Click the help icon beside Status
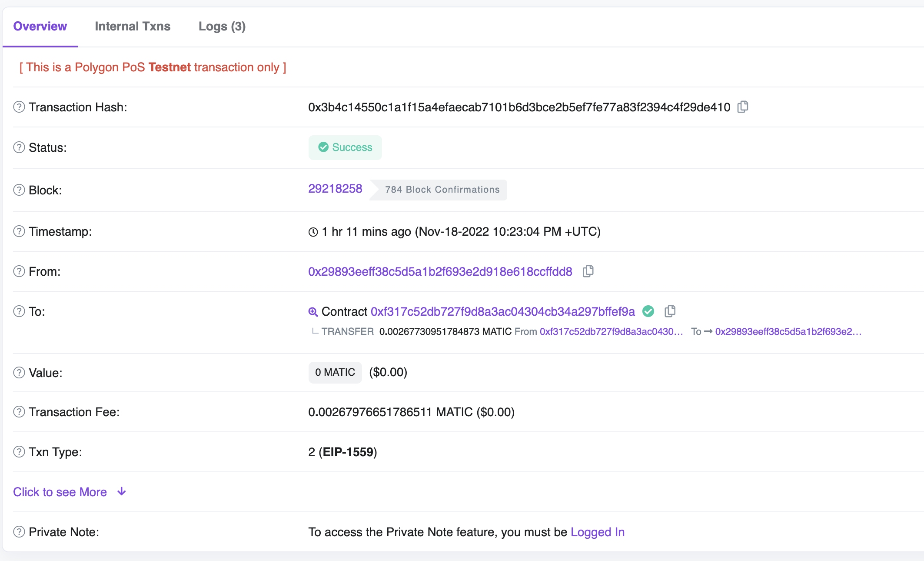The image size is (924, 561). [19, 147]
